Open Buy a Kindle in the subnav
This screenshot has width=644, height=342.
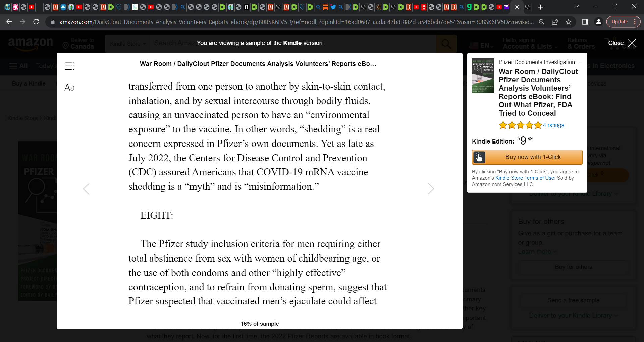29,83
